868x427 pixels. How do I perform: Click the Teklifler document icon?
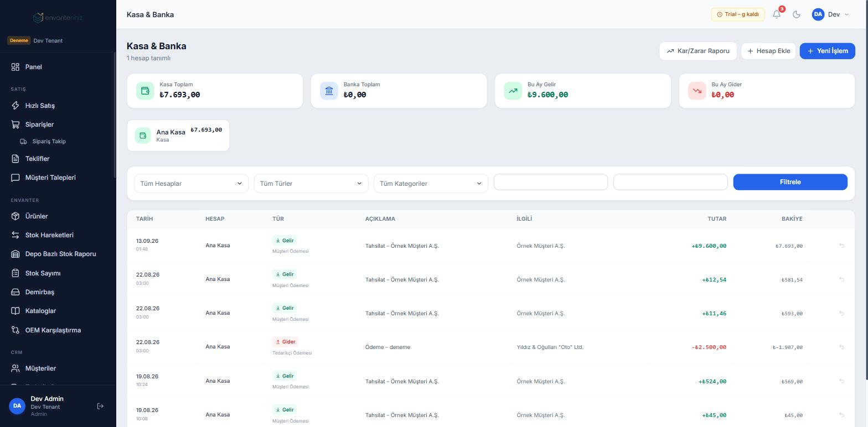[15, 159]
